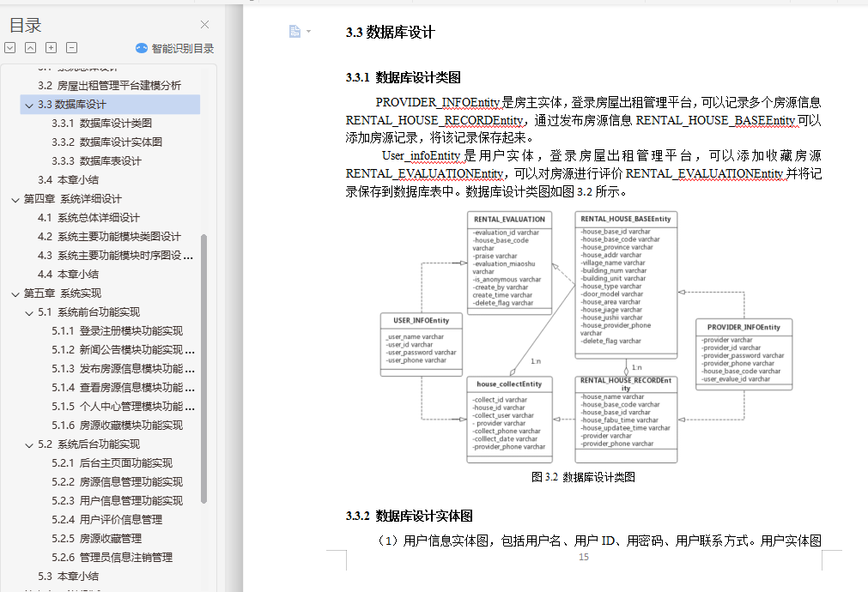Viewport: 868px width, 592px height.
Task: Go to 5.1.2 新闻公告模块功能实现
Action: click(123, 350)
